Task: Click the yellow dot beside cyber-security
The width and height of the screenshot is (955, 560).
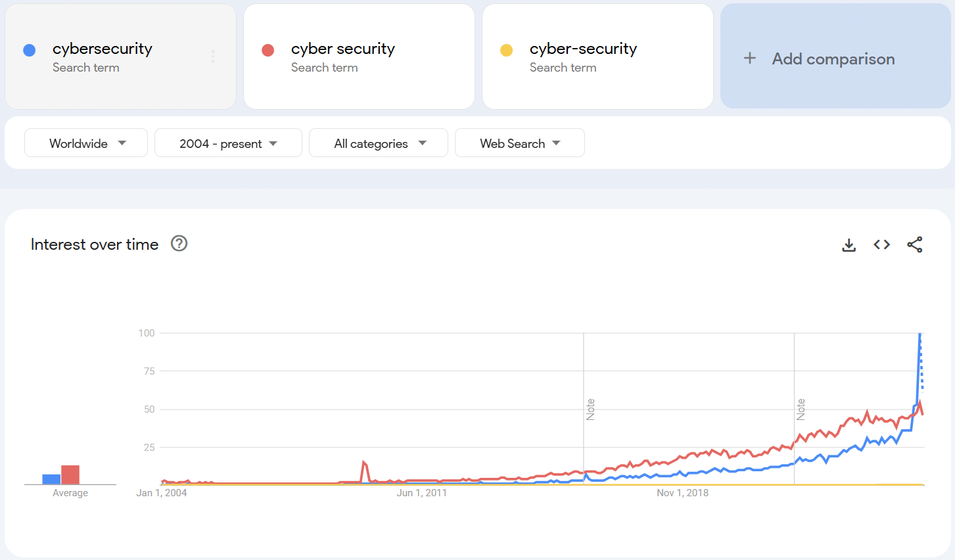Action: click(x=507, y=49)
